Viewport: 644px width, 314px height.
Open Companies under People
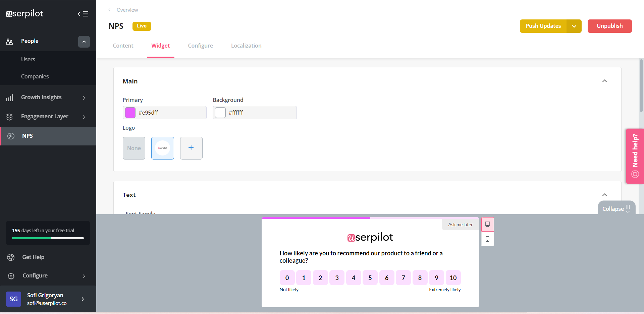pos(35,76)
